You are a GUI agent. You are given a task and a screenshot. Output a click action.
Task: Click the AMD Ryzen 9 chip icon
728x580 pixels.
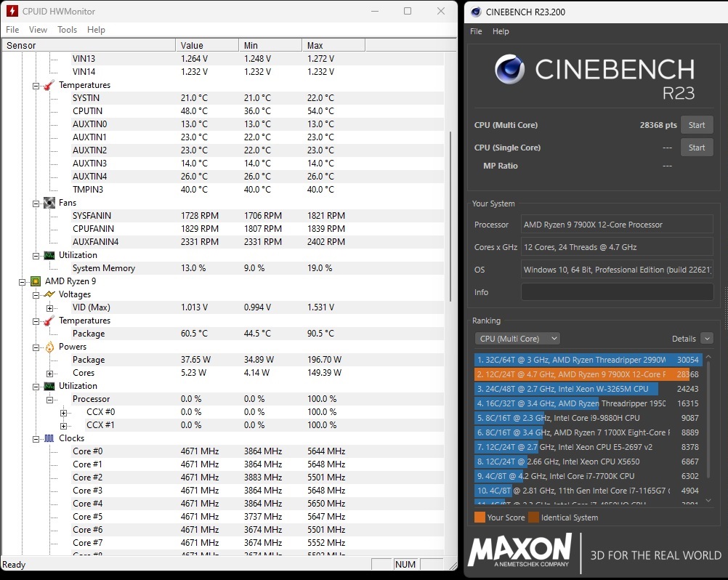(x=36, y=281)
